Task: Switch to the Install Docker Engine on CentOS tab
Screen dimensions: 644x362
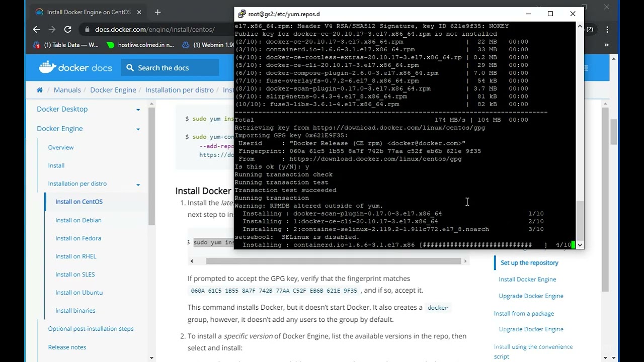Action: point(89,12)
